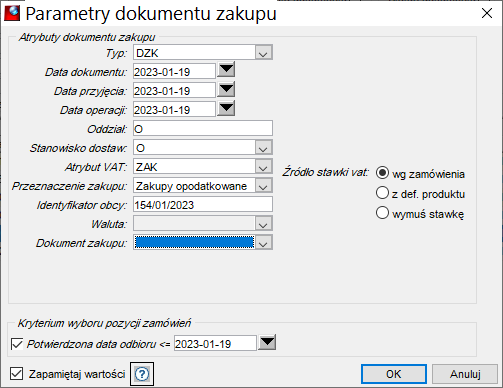Open calendar picker for Potwierdzona data odbioru
Image resolution: width=503 pixels, height=388 pixels.
tap(267, 342)
